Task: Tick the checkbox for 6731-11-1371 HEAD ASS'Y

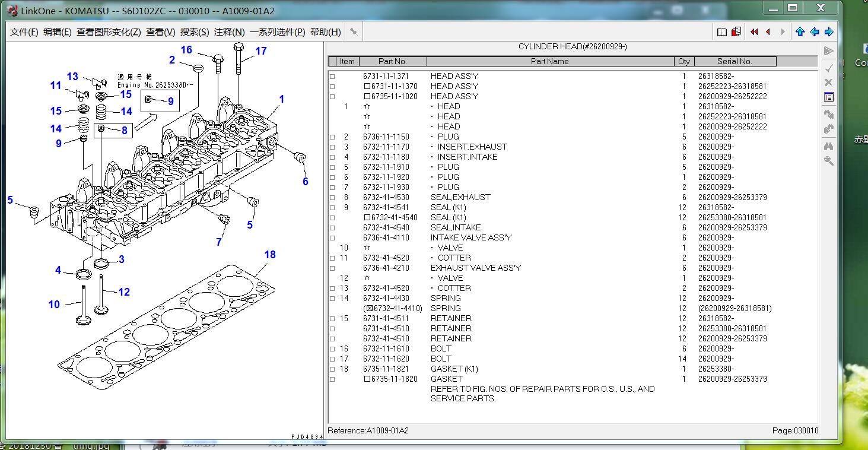Action: pos(332,77)
